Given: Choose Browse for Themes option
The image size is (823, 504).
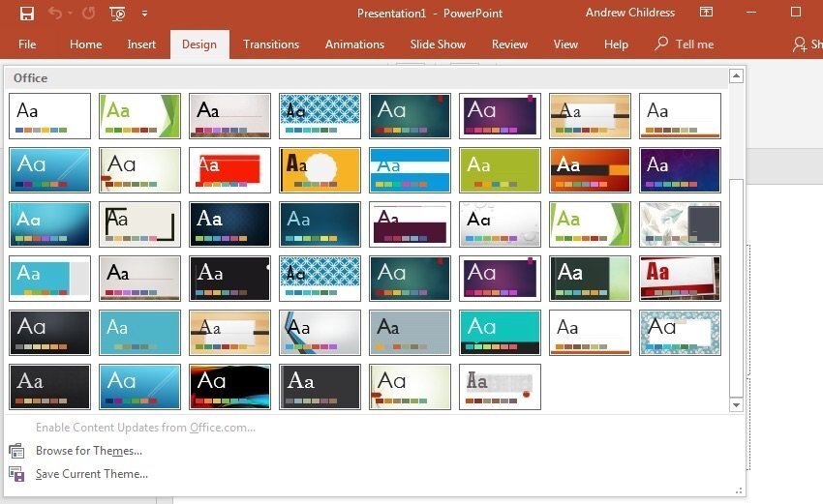Looking at the screenshot, I should [88, 451].
